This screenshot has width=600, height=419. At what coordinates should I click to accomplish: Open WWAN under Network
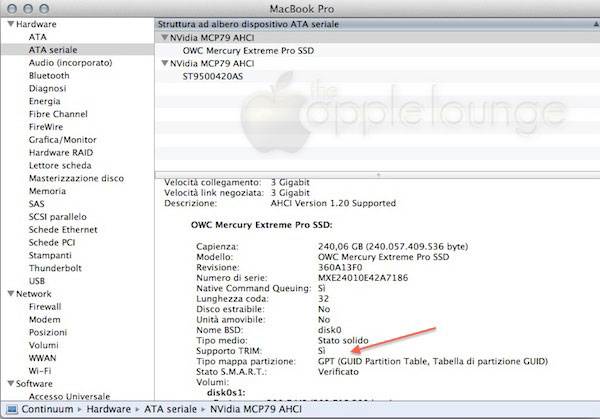coord(42,358)
